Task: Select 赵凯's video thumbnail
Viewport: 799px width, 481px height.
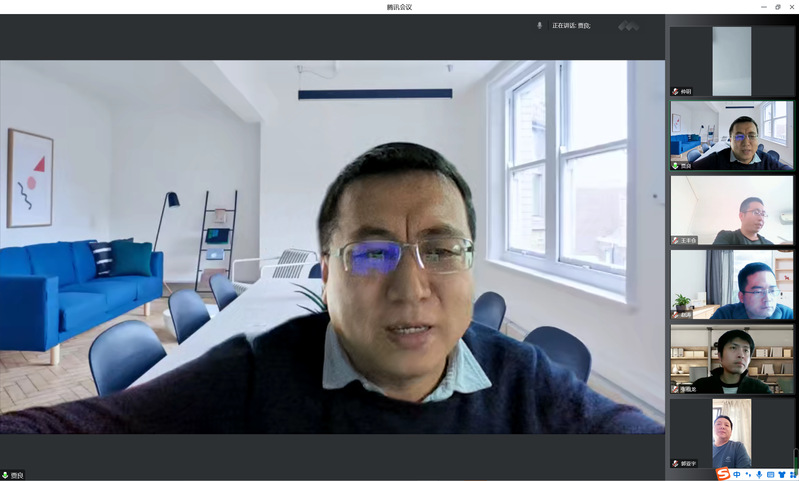Action: click(x=731, y=284)
